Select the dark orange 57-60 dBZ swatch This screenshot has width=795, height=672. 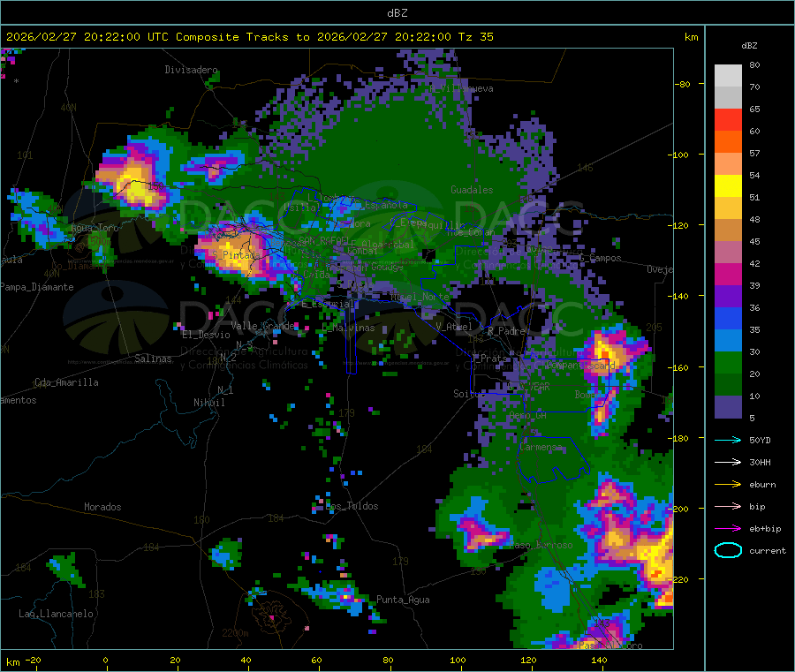click(x=728, y=142)
